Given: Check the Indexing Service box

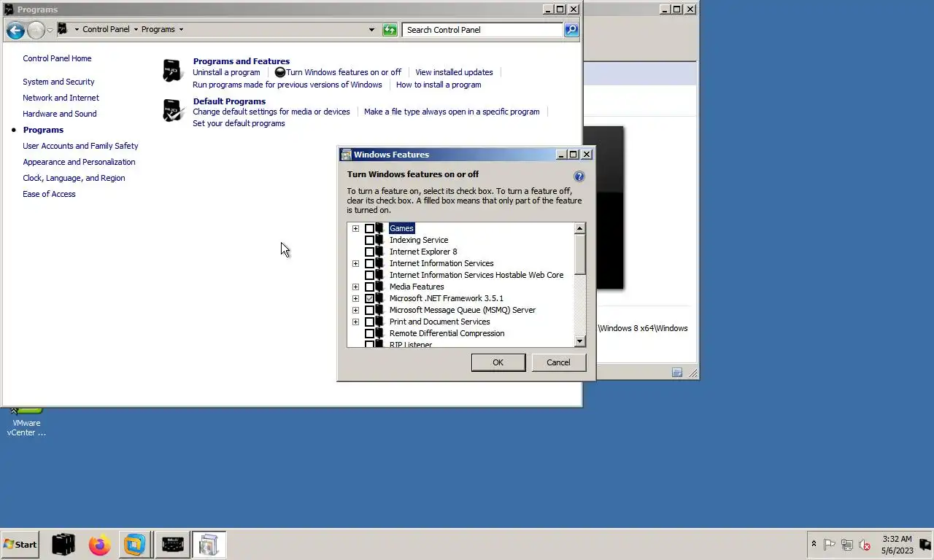Looking at the screenshot, I should [x=369, y=240].
